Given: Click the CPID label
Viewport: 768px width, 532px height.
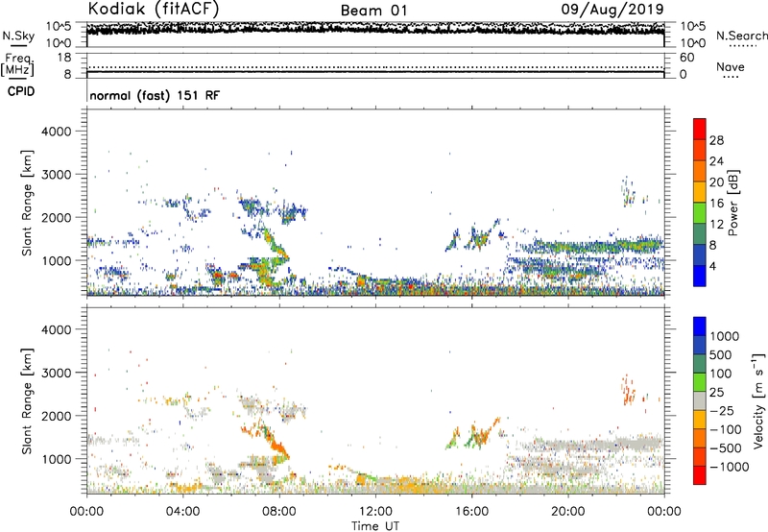Looking at the screenshot, I should coord(21,91).
